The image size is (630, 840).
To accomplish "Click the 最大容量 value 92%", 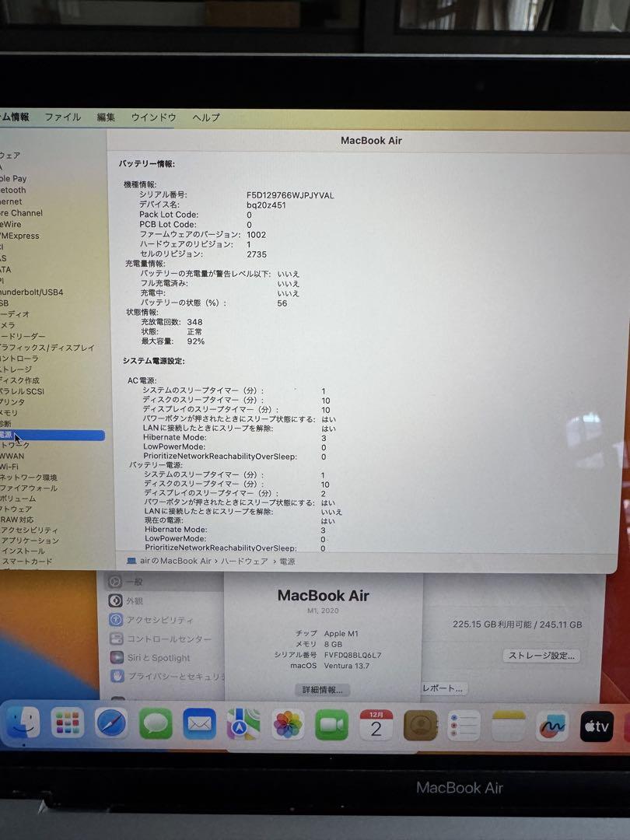I will click(x=195, y=341).
